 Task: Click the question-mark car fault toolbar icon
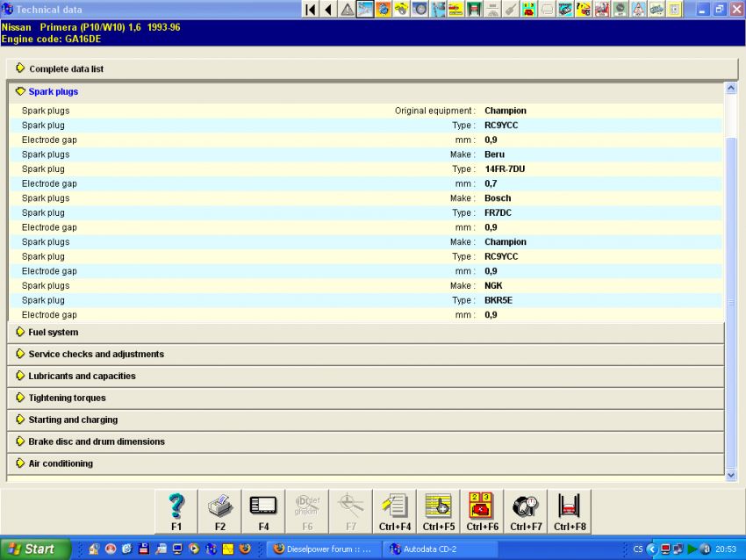pos(584,9)
